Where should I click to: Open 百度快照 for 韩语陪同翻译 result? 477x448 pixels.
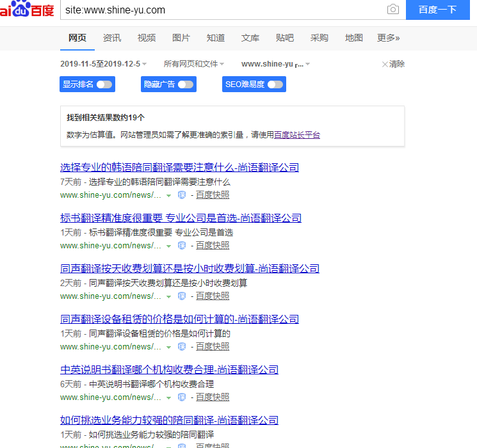(213, 195)
